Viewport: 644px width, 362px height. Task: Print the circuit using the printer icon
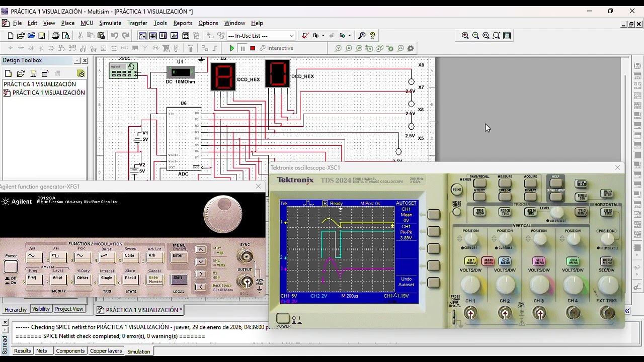click(55, 36)
